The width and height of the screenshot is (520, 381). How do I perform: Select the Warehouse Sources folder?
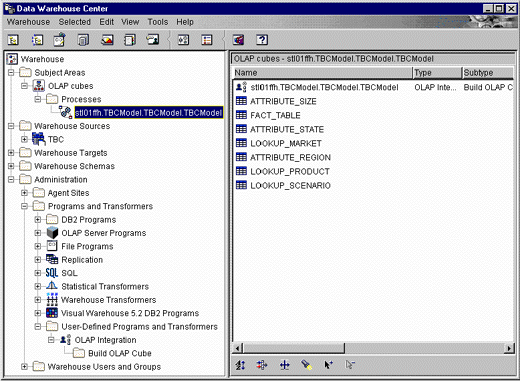tap(72, 126)
